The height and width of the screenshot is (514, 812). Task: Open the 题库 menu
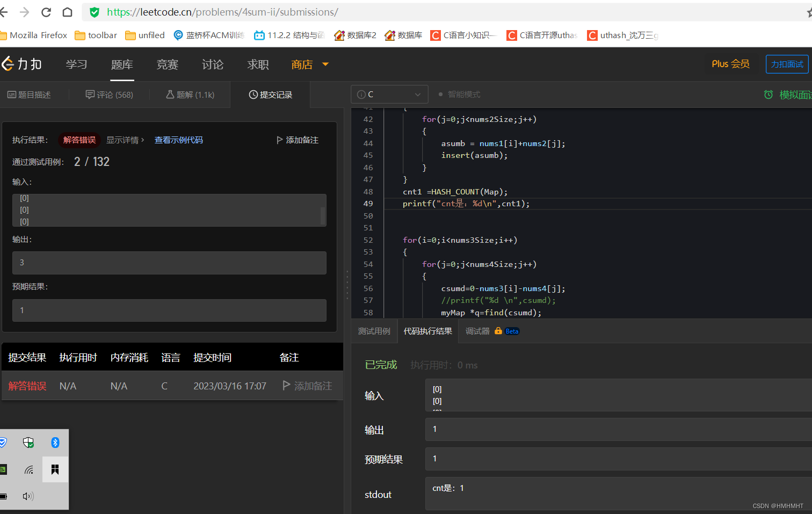tap(122, 64)
